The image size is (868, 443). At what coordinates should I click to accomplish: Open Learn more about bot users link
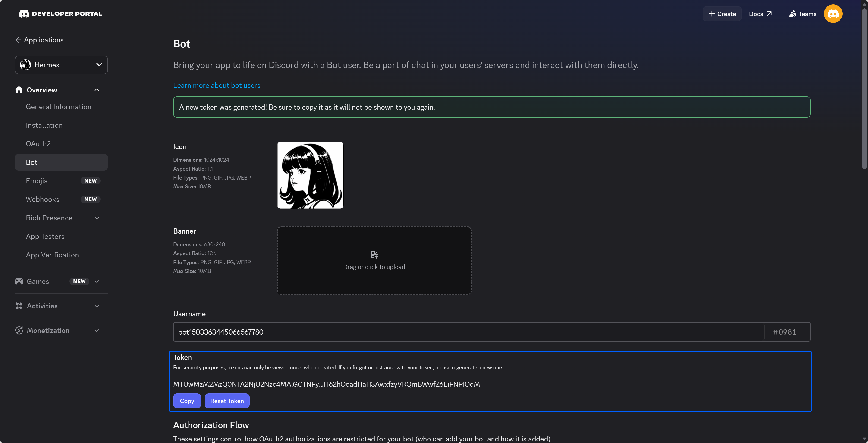point(217,85)
